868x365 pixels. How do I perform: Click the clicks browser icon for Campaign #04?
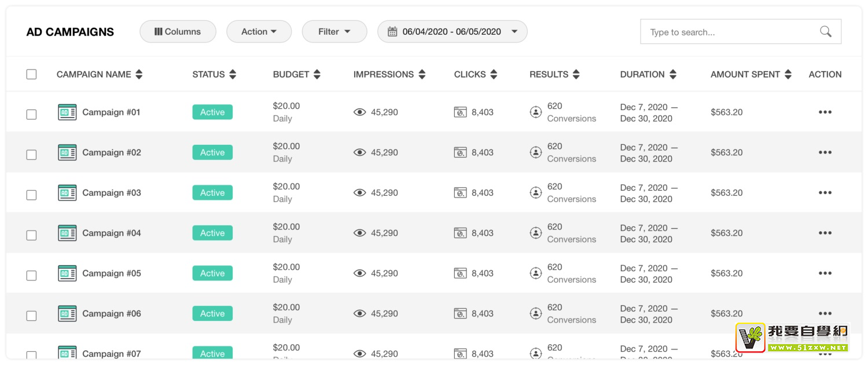[461, 233]
